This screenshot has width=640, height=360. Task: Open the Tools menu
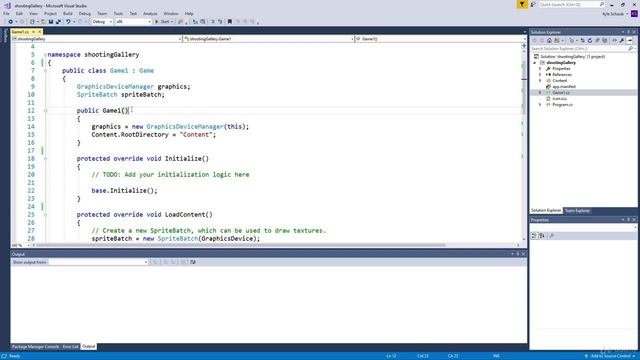coord(118,13)
